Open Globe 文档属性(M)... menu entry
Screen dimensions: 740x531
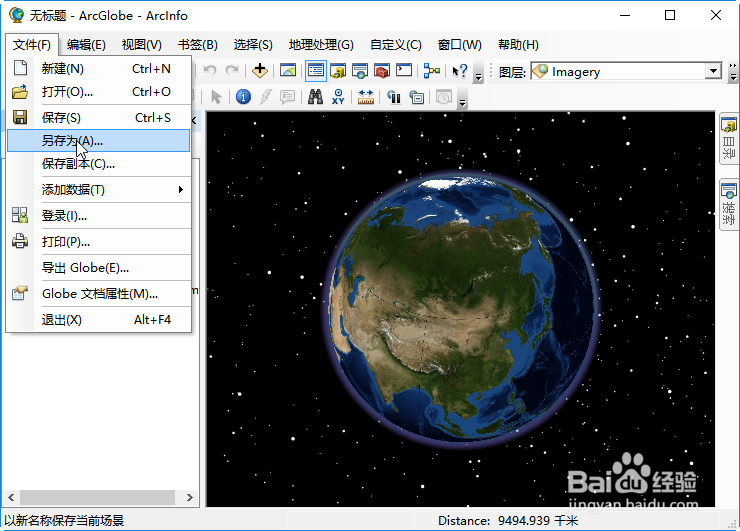(99, 294)
